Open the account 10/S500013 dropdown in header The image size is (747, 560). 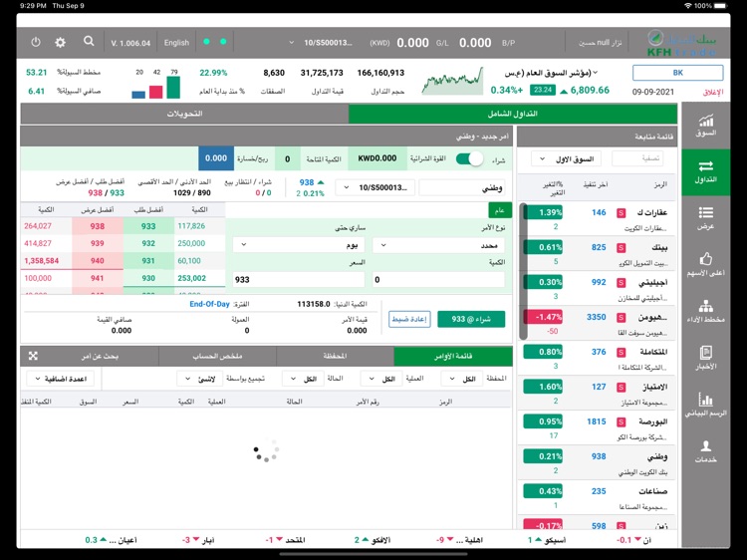320,43
